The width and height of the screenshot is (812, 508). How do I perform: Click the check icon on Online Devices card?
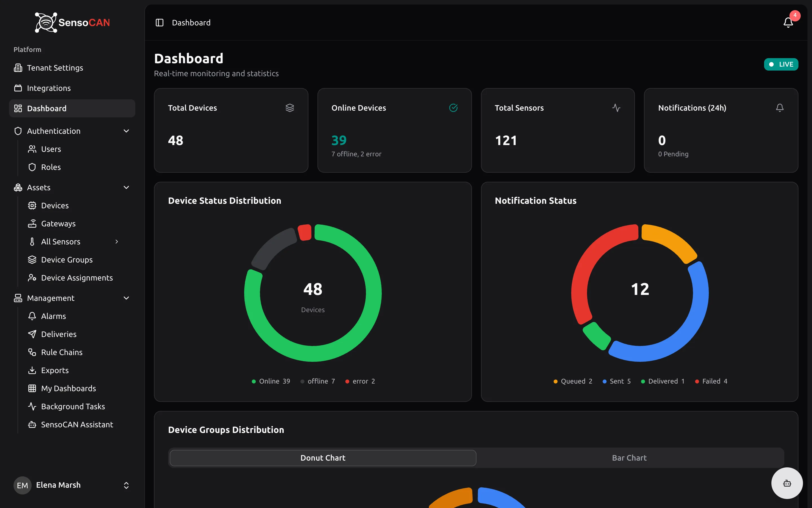click(x=453, y=108)
